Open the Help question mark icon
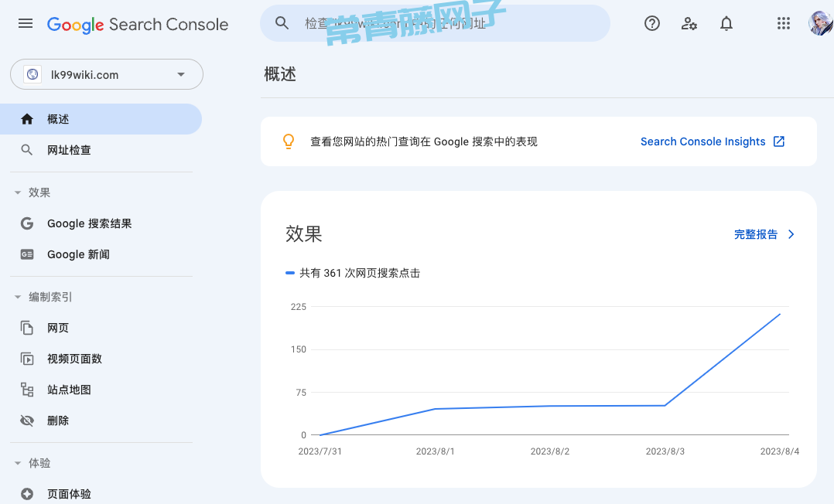The image size is (834, 504). tap(651, 23)
